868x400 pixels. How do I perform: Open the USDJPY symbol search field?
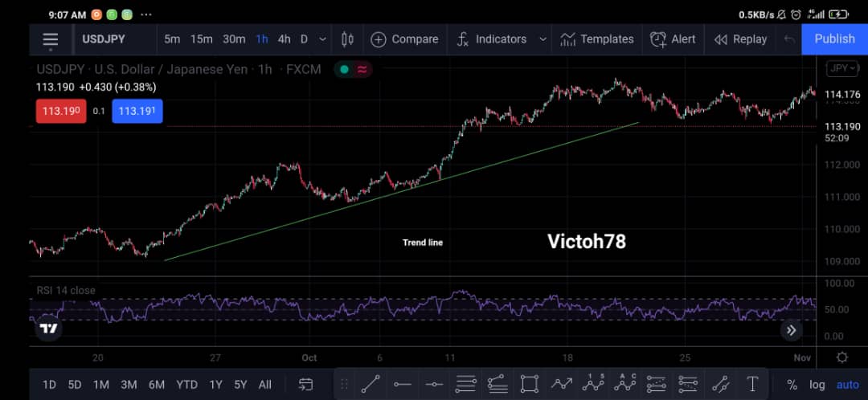(104, 39)
